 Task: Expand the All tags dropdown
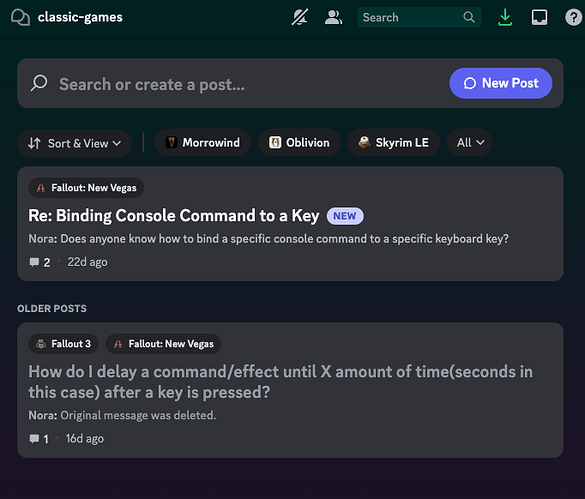tap(470, 143)
